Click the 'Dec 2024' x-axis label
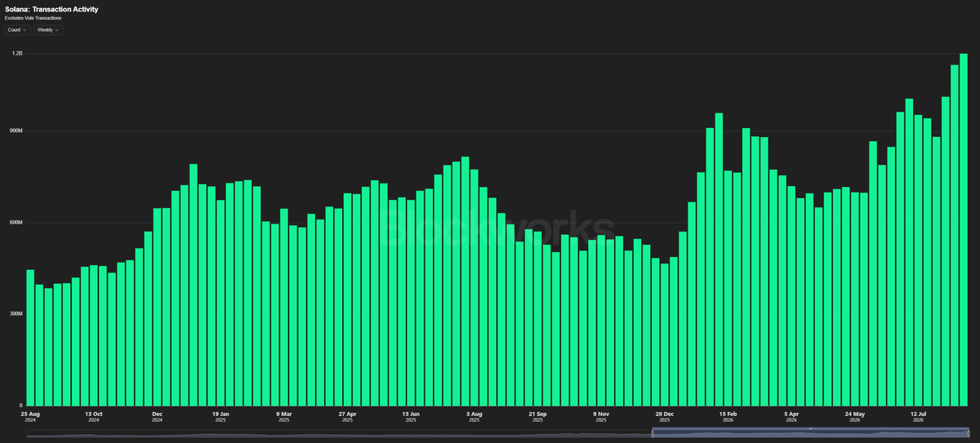This screenshot has width=980, height=443. [x=157, y=416]
